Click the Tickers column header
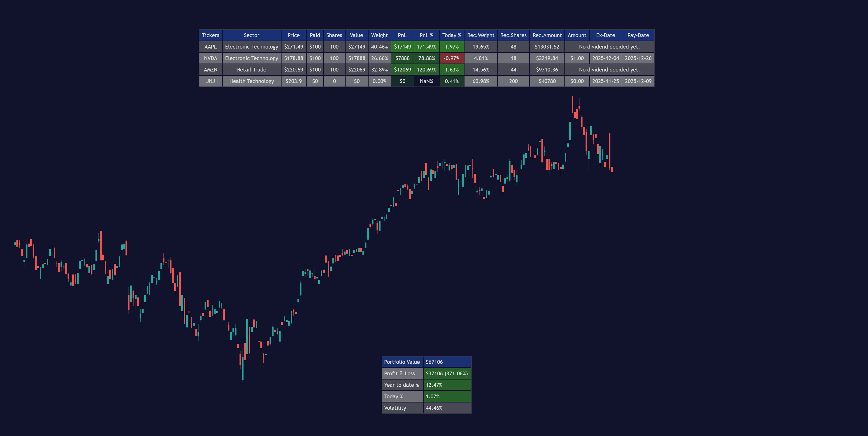 pyautogui.click(x=210, y=35)
